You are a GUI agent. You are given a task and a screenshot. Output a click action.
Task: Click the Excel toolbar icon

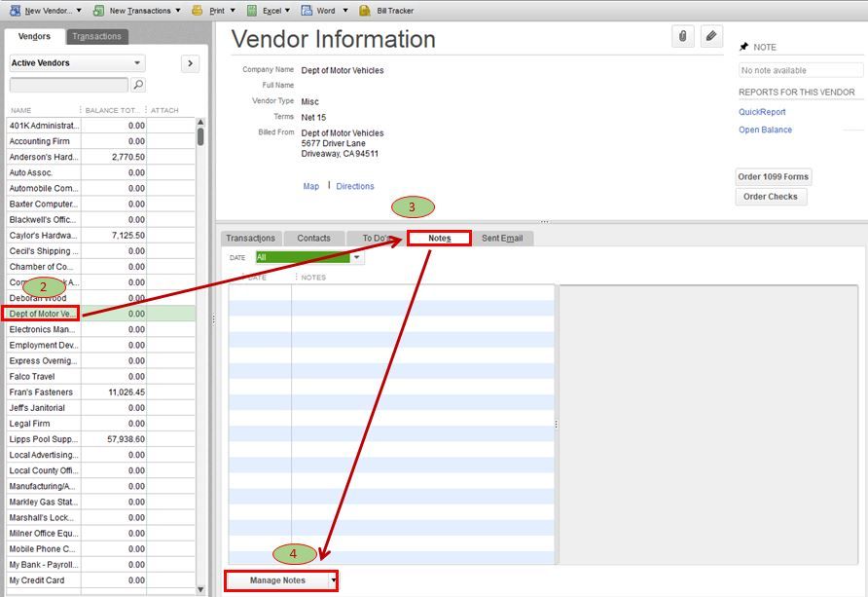[x=251, y=11]
